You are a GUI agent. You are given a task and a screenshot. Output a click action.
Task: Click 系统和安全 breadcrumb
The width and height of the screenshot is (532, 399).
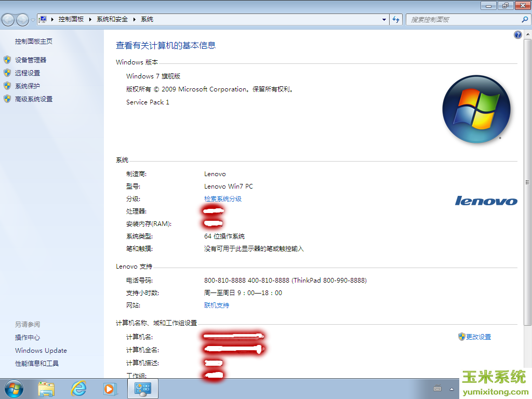tap(112, 19)
